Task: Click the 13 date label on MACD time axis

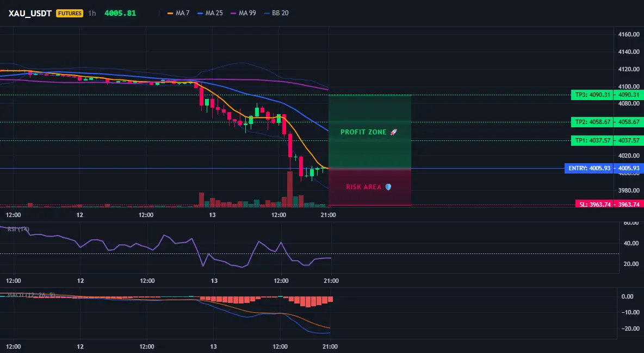Action: coord(214,346)
